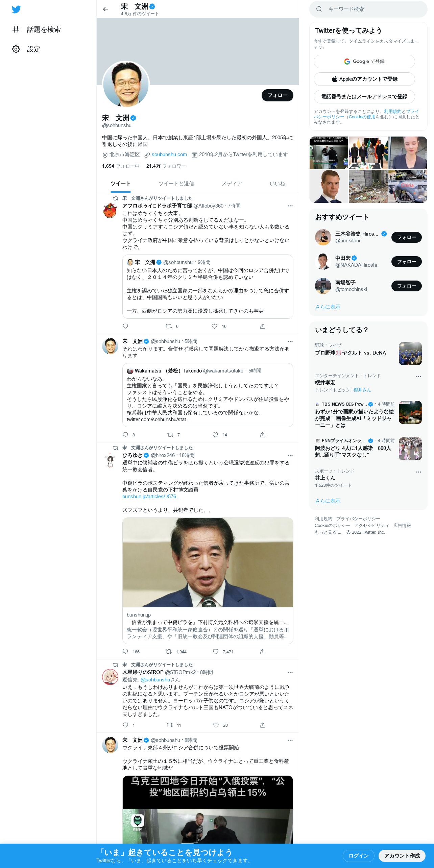Open 21.4万 フォロワー followers list
Screen dimensions: 434x868
166,166
